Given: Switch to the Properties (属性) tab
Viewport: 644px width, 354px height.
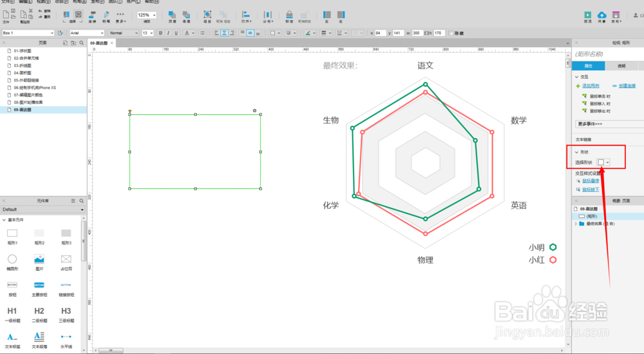Looking at the screenshot, I should click(588, 66).
